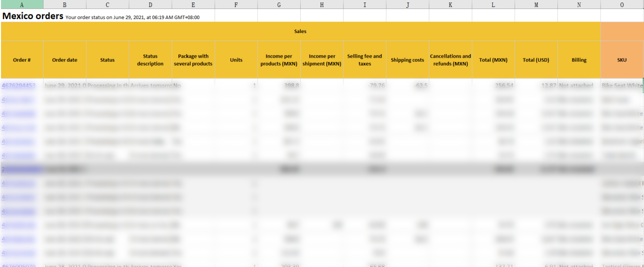The height and width of the screenshot is (267, 644).
Task: Click 'Cancellations and refunds (MXN)' header
Action: (450, 60)
